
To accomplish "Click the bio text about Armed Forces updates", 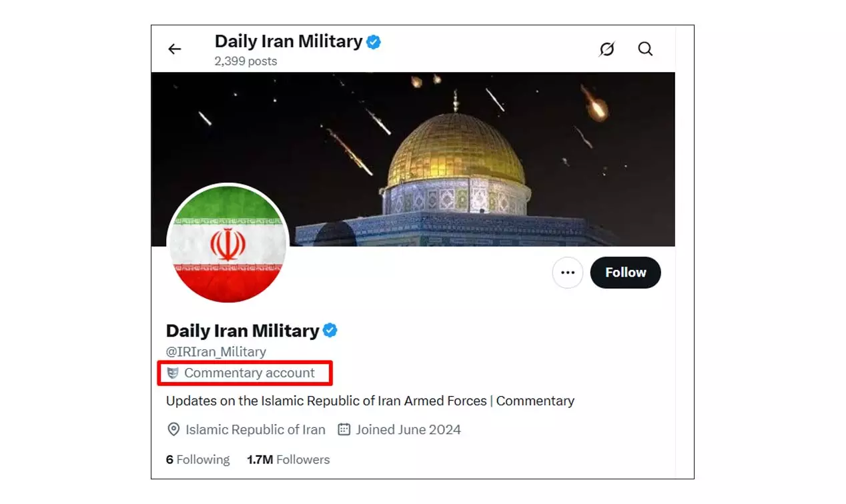I will pos(370,401).
